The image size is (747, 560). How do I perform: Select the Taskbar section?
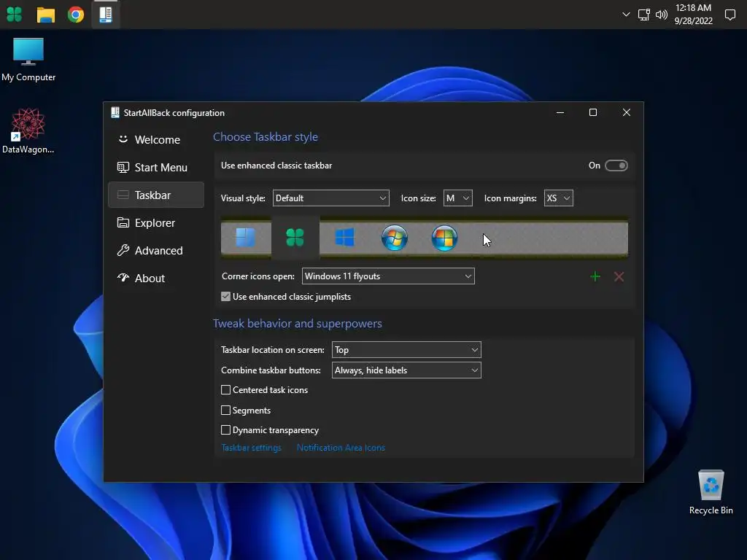[156, 195]
